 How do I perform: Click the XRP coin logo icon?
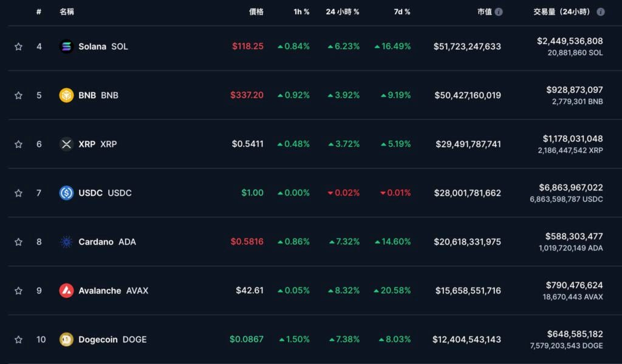click(x=66, y=144)
